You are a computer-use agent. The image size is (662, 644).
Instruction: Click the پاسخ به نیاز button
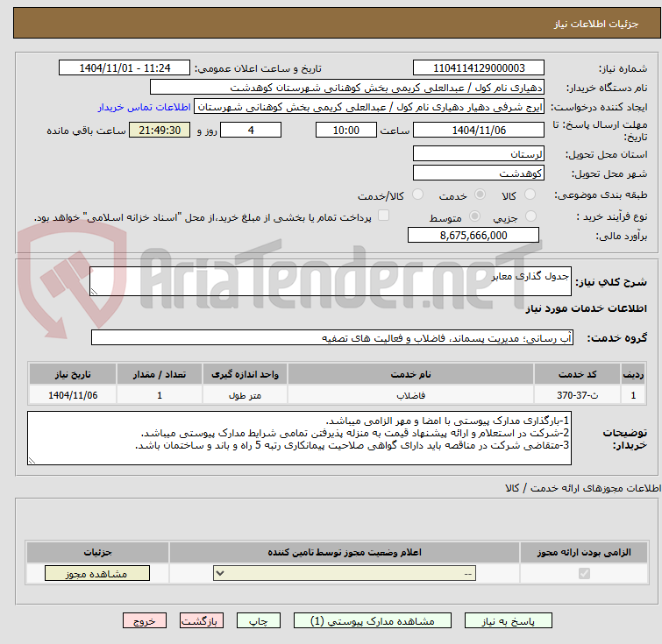[x=509, y=621]
